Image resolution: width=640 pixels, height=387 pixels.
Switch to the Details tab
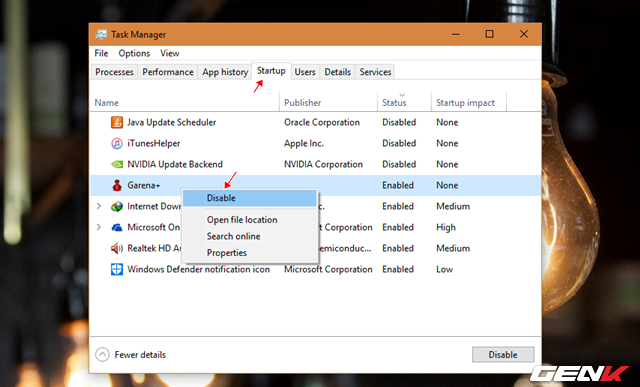338,72
